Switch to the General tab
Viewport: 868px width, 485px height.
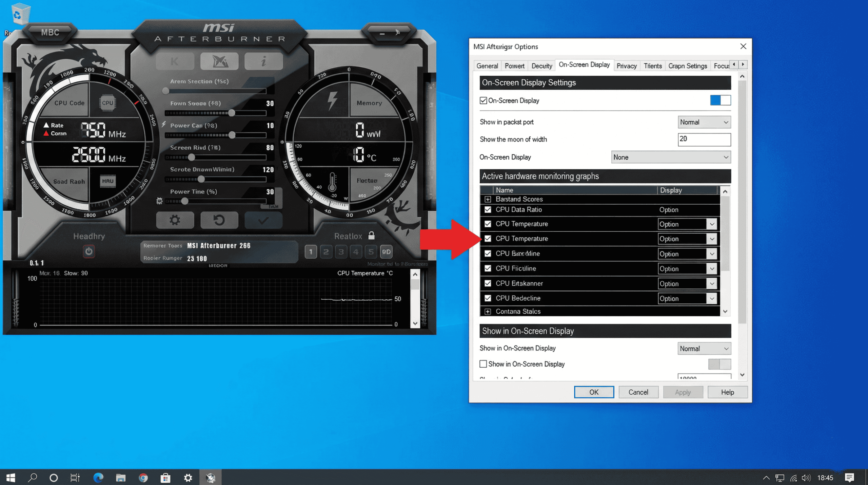click(x=487, y=66)
